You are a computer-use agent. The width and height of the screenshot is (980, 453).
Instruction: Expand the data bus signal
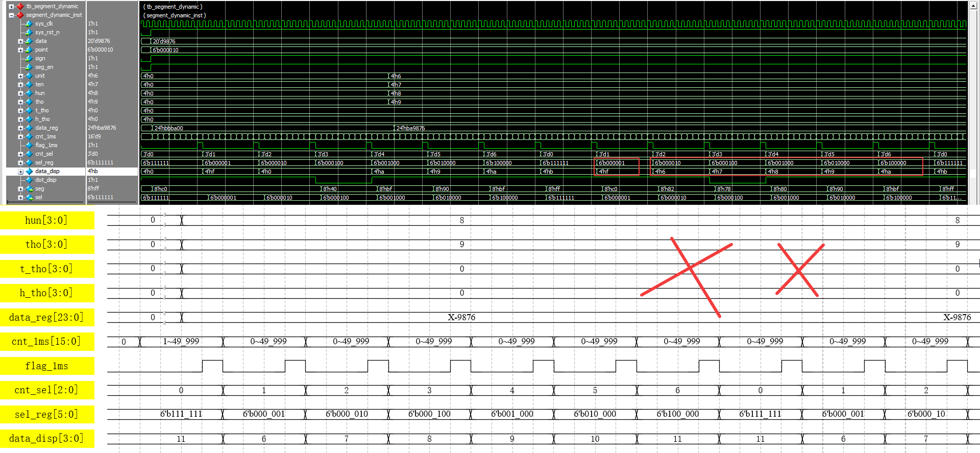click(20, 41)
